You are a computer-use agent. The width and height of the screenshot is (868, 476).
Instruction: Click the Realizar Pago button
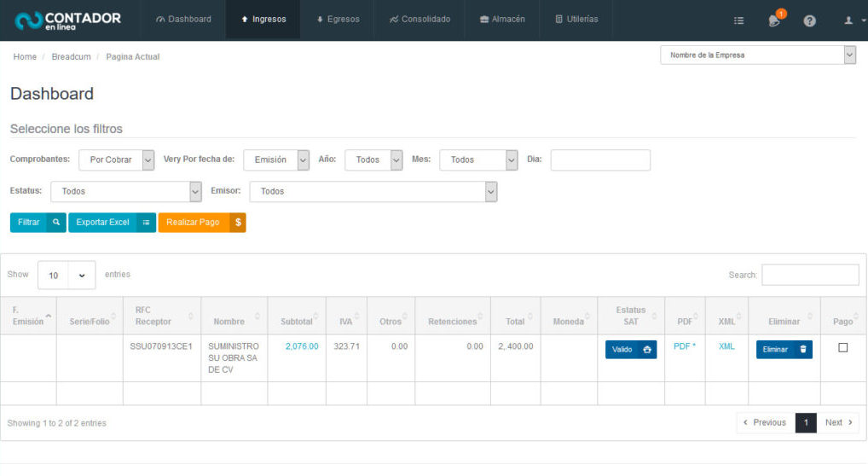pos(202,222)
